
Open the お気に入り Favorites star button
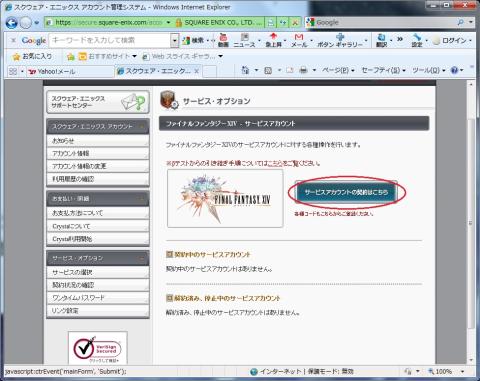coord(32,56)
